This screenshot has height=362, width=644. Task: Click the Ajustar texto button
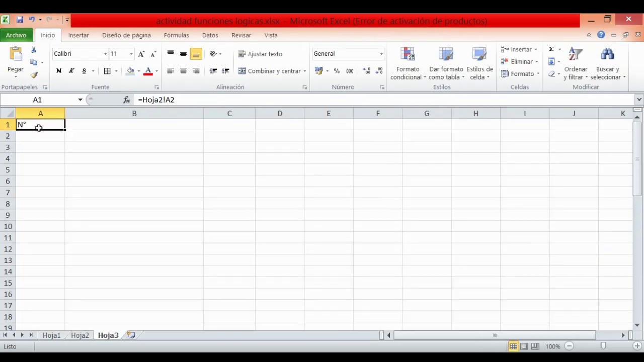(x=260, y=54)
